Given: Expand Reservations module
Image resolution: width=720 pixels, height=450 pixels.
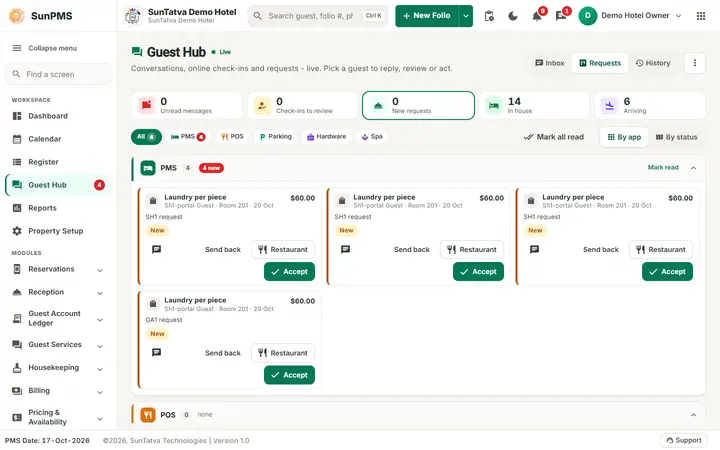Looking at the screenshot, I should click(x=58, y=270).
